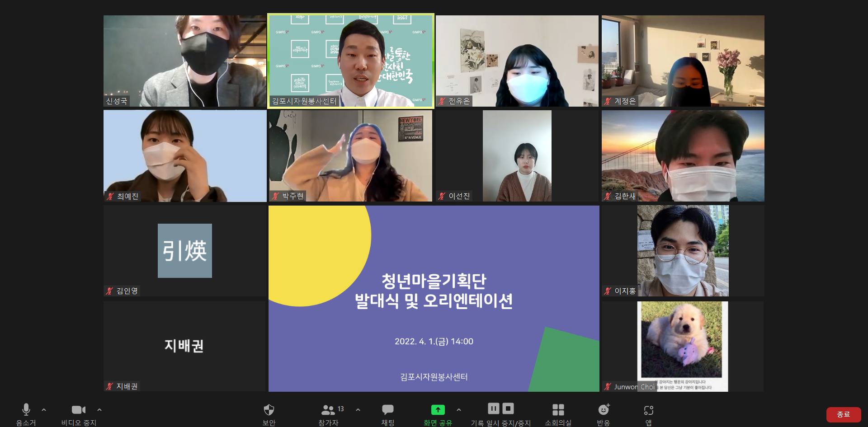Expand share options arrow beside 화면 공유
Image resolution: width=868 pixels, height=427 pixels.
pos(459,410)
